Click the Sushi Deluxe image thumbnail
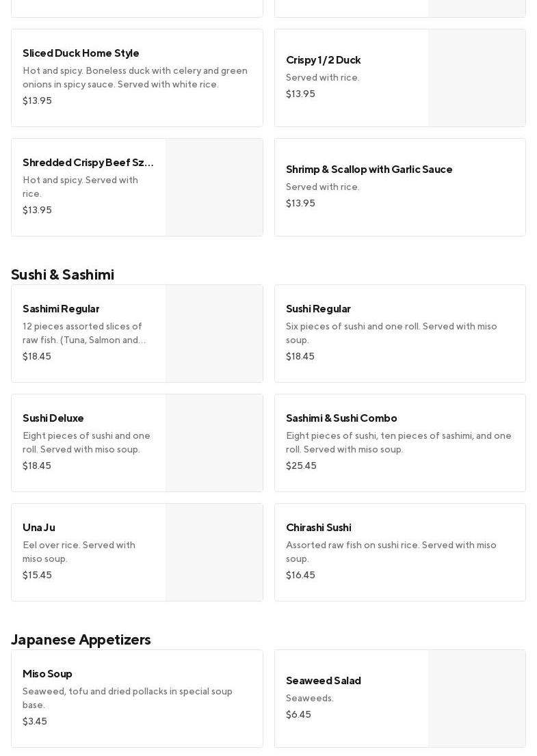Screen dimensions: 537x756 coord(213,443)
